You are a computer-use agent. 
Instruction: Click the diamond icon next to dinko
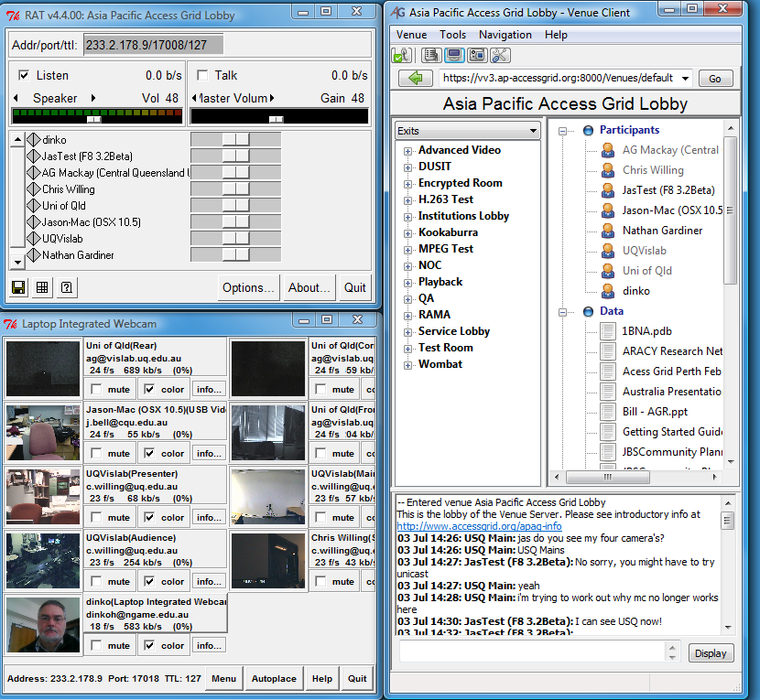click(x=33, y=140)
